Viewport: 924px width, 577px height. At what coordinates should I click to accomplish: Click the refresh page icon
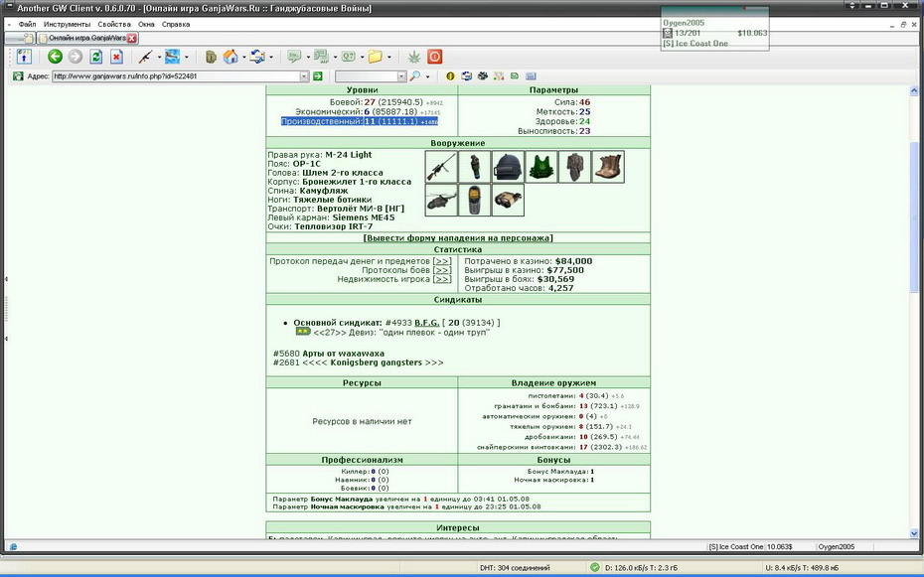(96, 57)
